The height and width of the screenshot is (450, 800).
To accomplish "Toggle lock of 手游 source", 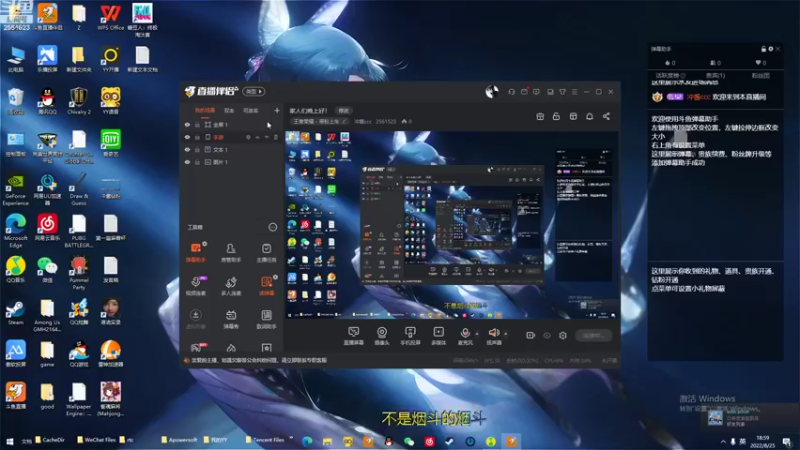I will (197, 137).
